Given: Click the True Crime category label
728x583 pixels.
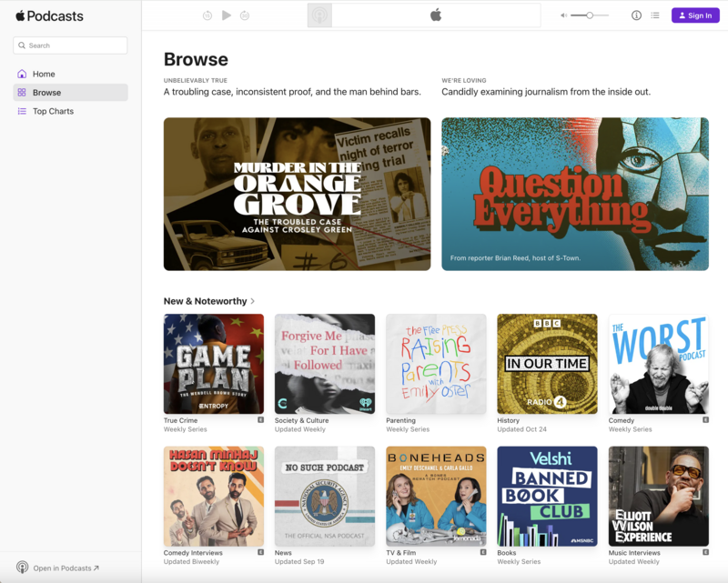Looking at the screenshot, I should pos(180,420).
